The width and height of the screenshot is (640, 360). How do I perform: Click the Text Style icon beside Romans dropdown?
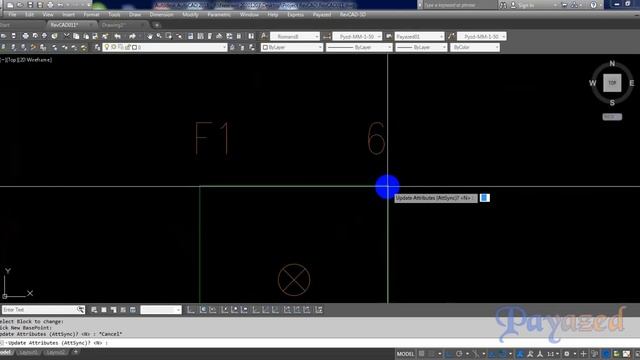tap(264, 36)
